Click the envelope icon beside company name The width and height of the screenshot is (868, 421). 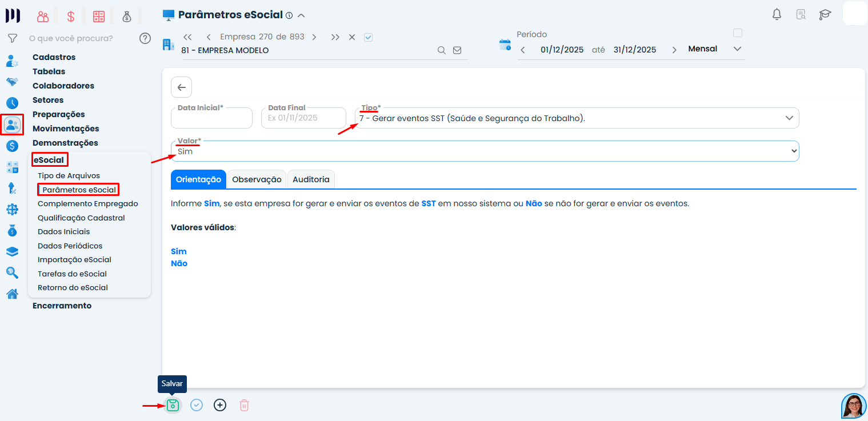click(457, 50)
